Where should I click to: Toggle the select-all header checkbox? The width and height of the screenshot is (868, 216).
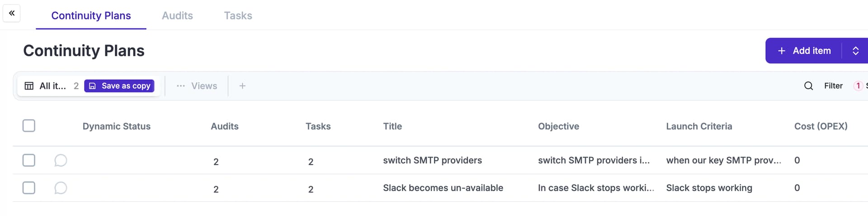29,126
